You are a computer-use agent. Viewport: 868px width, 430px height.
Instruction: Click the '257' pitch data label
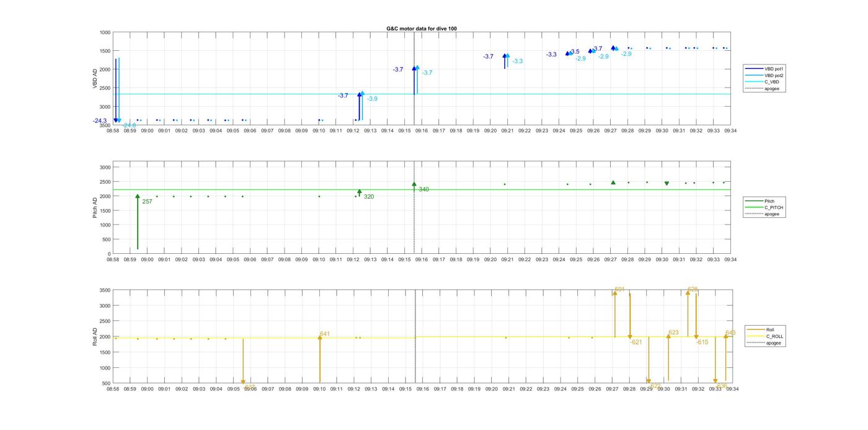(147, 202)
